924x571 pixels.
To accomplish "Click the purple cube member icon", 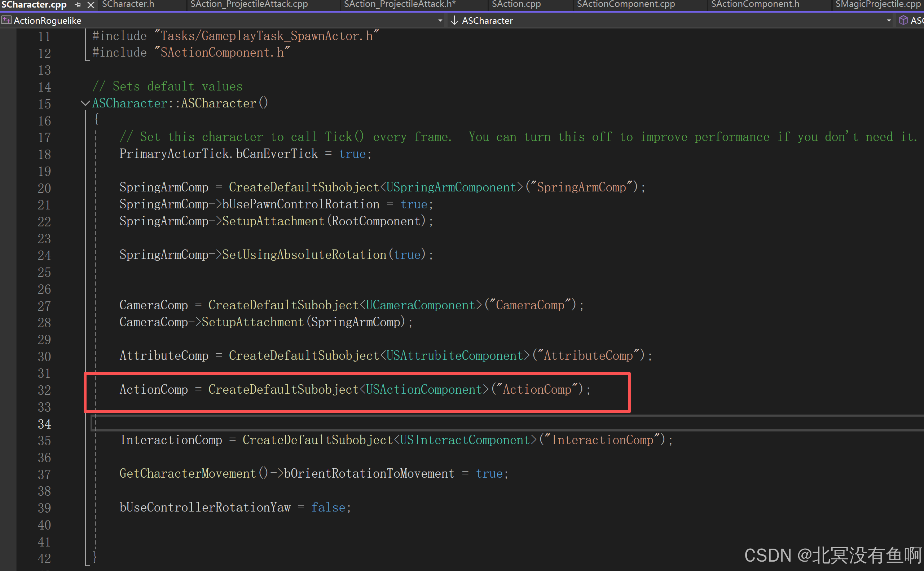I will (x=903, y=21).
